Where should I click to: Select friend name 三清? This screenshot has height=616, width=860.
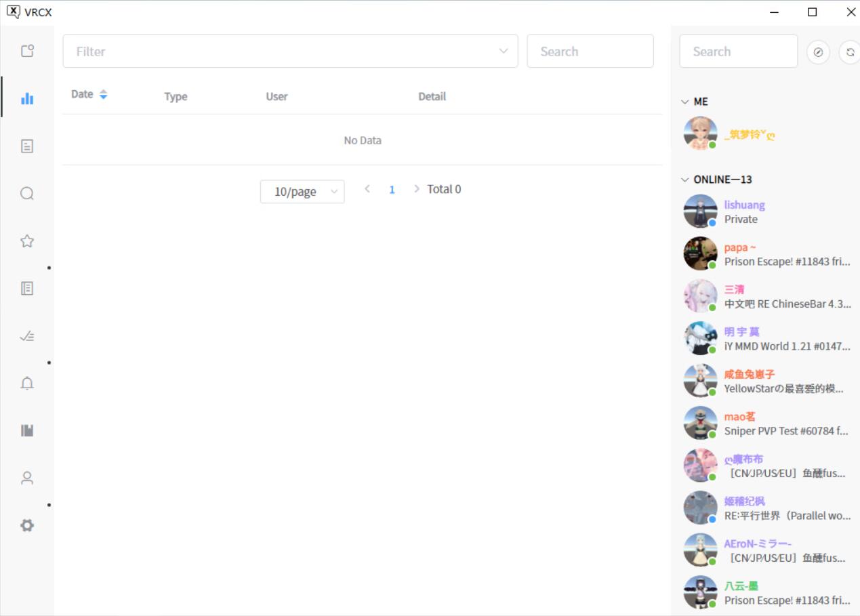(734, 289)
